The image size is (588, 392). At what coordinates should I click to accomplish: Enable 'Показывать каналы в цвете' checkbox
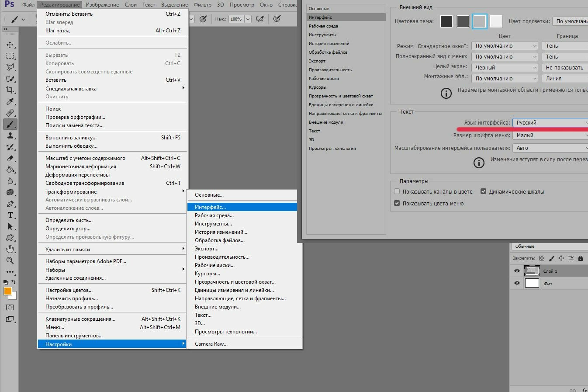397,191
